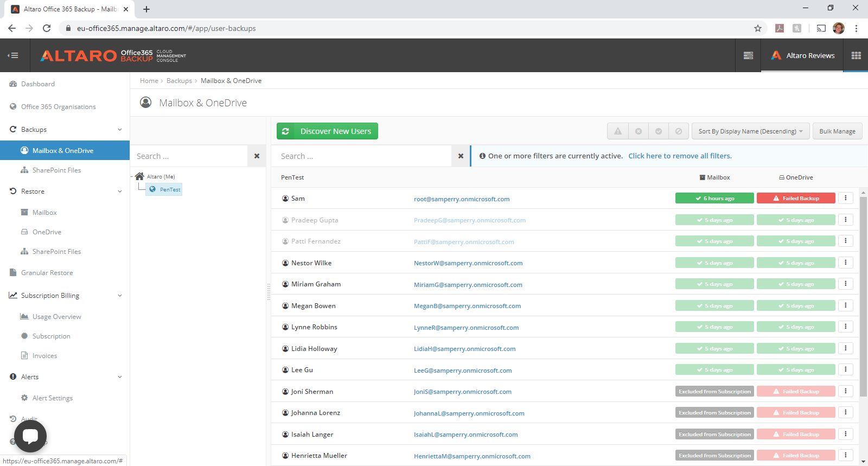Collapse the Restore menu section
This screenshot has width=868, height=466.
coord(120,191)
